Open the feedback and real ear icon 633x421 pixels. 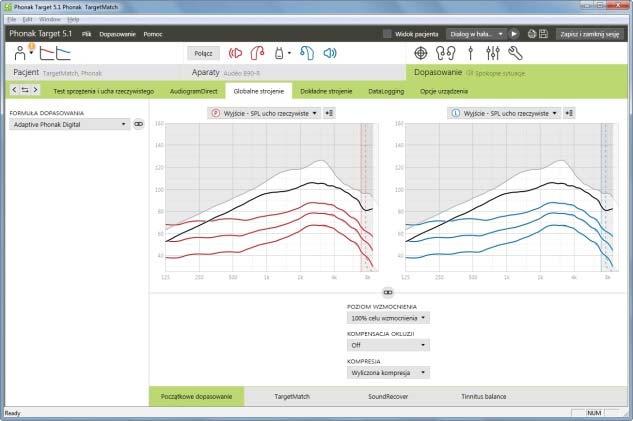tap(446, 53)
